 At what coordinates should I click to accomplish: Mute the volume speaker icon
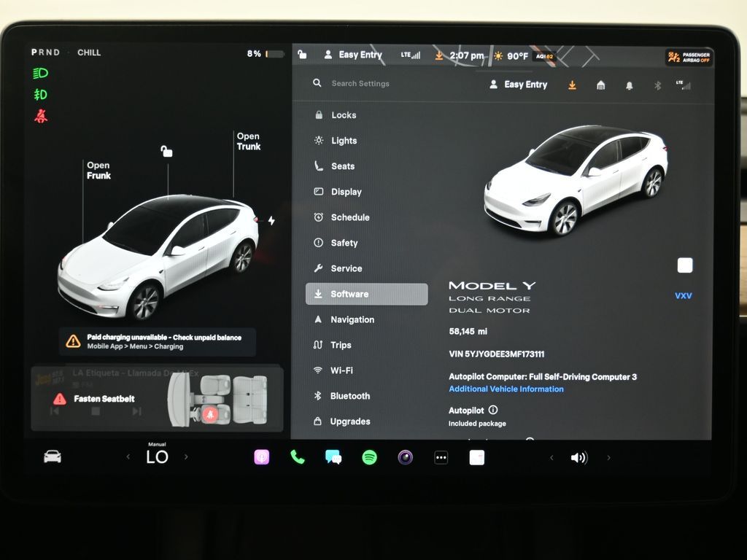click(578, 458)
